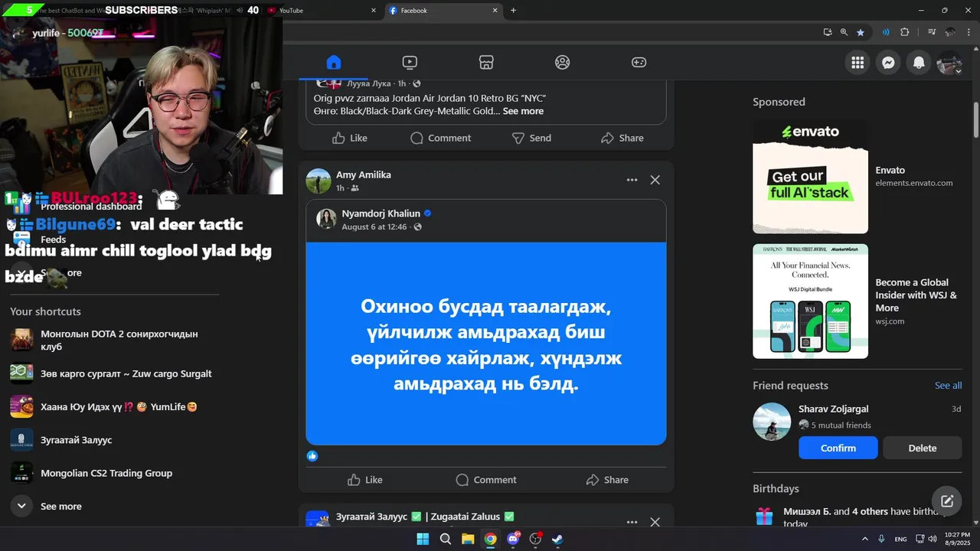Switch to the YouTube browser tab
This screenshot has width=980, height=551.
[318, 11]
